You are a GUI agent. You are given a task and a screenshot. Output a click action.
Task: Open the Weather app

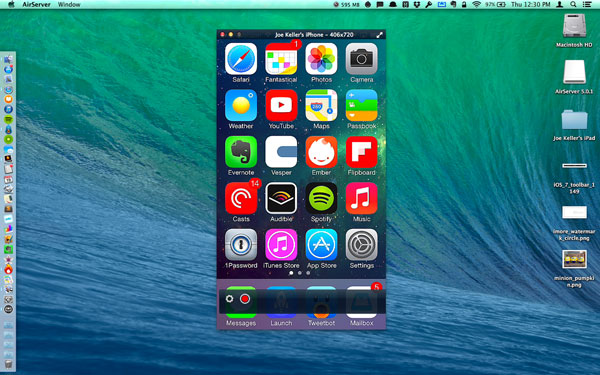coord(241,106)
